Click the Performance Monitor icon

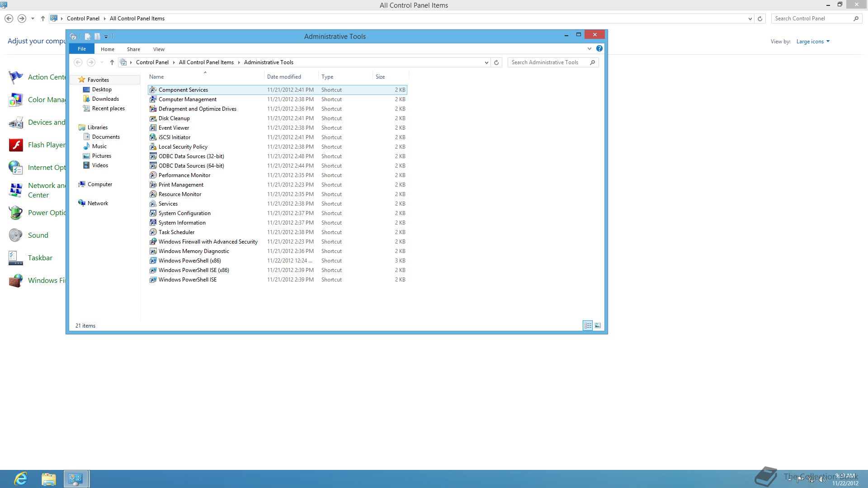click(153, 175)
